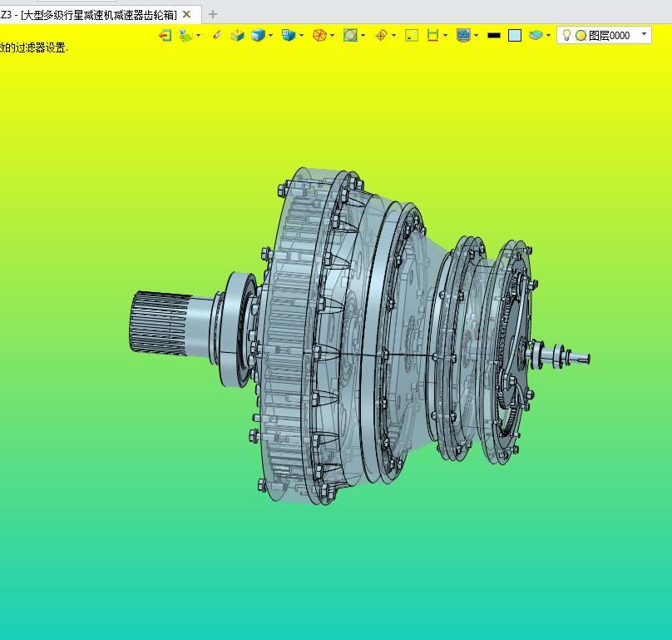Click the red crosshair target icon

pyautogui.click(x=381, y=35)
